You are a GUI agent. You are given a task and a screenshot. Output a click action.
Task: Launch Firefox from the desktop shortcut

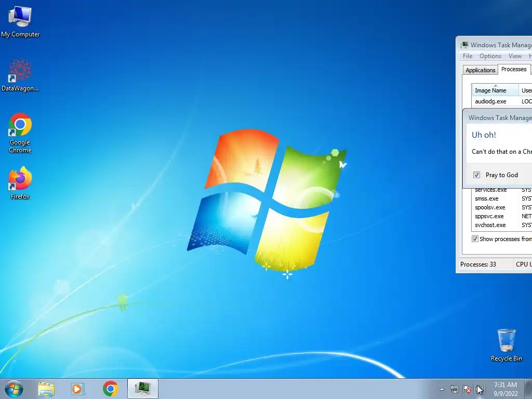point(20,182)
